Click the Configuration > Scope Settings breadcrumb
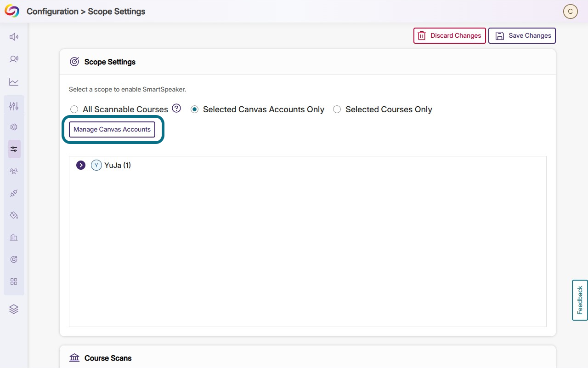This screenshot has height=368, width=588. [86, 11]
